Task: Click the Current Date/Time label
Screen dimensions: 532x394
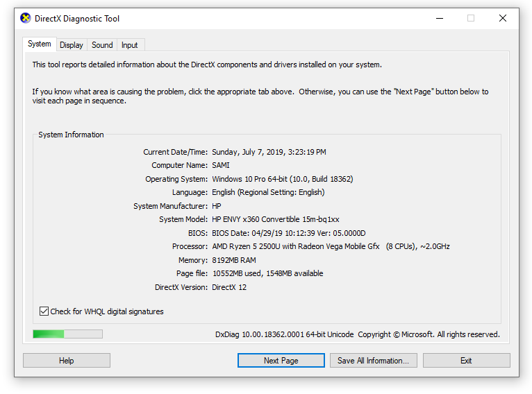Action: coord(175,152)
